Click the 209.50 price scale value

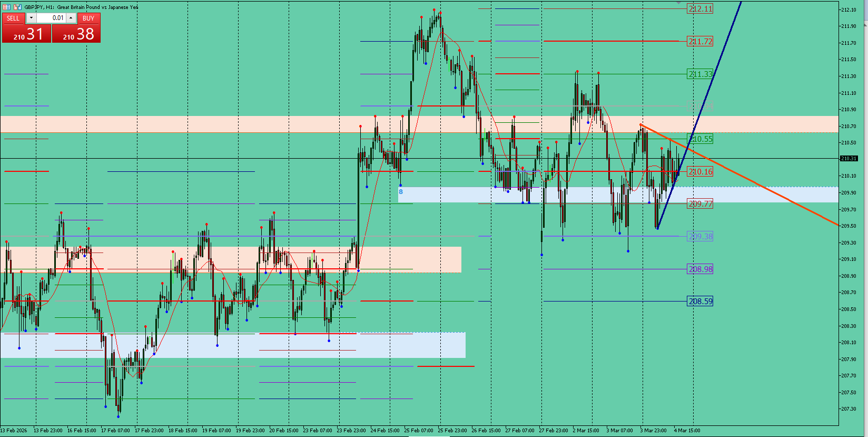(x=849, y=226)
